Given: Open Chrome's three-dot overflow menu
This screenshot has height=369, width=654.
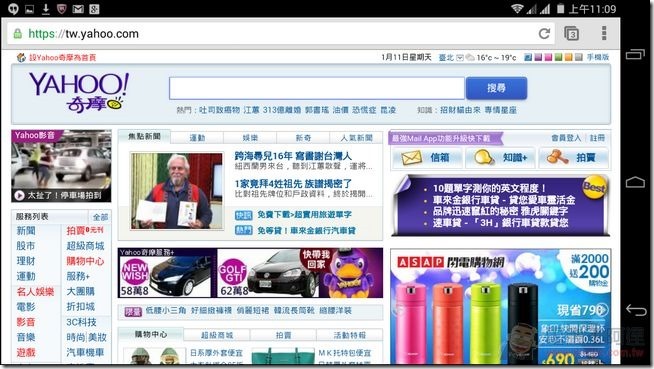Looking at the screenshot, I should coord(604,33).
